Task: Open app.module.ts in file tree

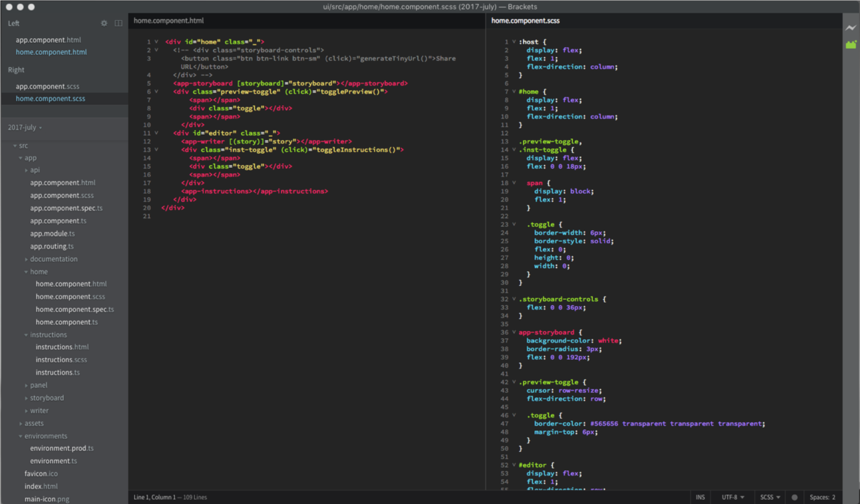Action: click(53, 234)
